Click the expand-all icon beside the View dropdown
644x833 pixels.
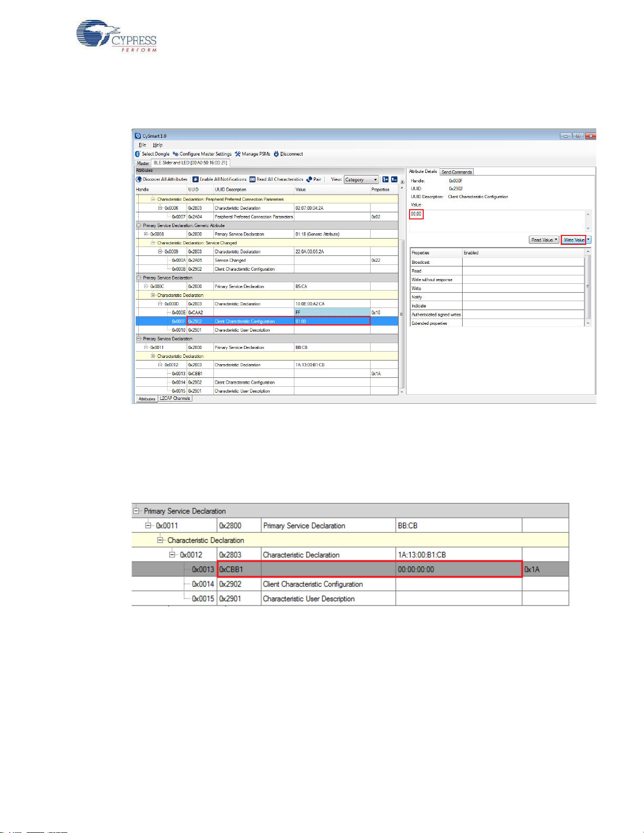pos(385,179)
